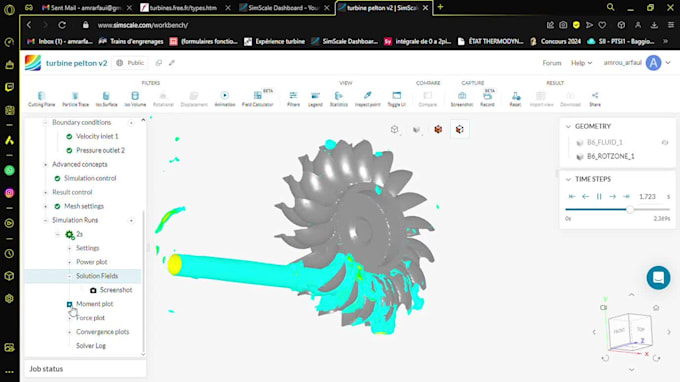Click the simulation tree vertical scrollbar

coord(144,282)
